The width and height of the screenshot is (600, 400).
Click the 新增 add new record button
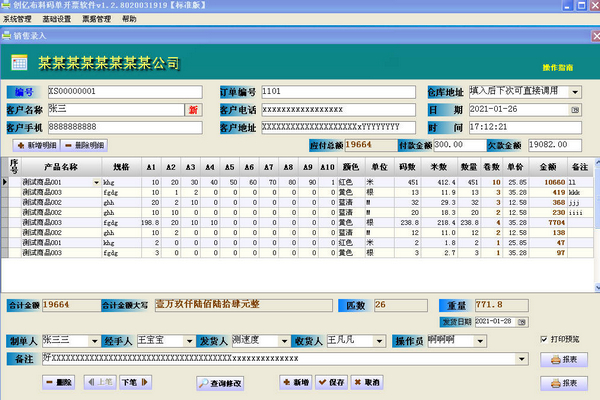tap(295, 382)
